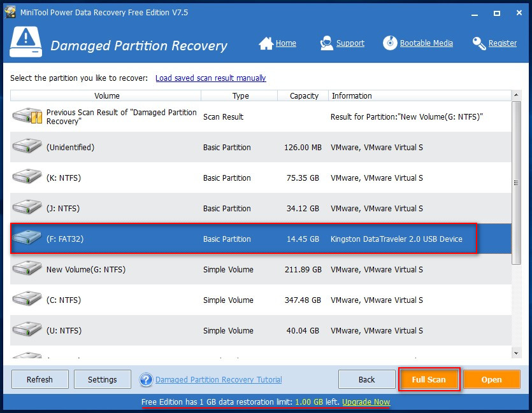Click Kingston DataTraveler 2.0 USB Device text
532x413 pixels.
tap(396, 239)
